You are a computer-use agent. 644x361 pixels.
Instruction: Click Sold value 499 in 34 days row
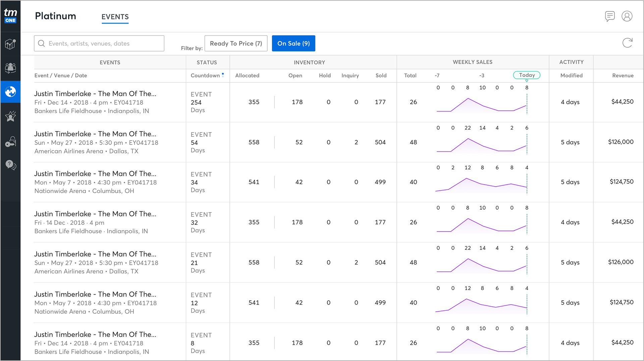click(380, 182)
